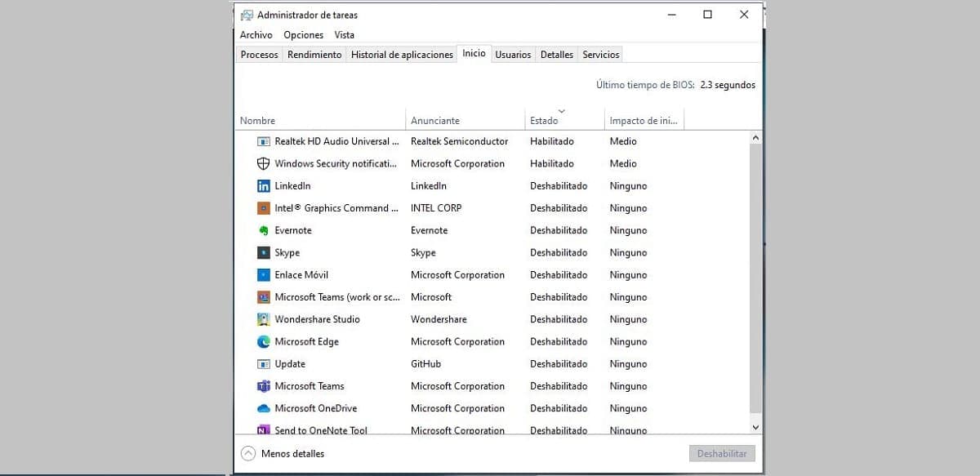Select the Evernote elephant icon
Image resolution: width=980 pixels, height=476 pixels.
tap(263, 230)
